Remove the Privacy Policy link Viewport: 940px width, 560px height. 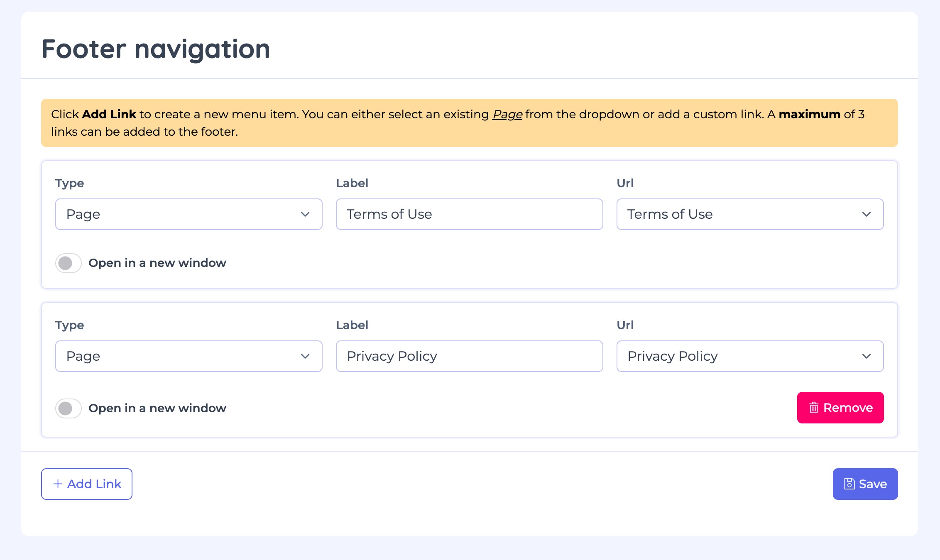(840, 408)
